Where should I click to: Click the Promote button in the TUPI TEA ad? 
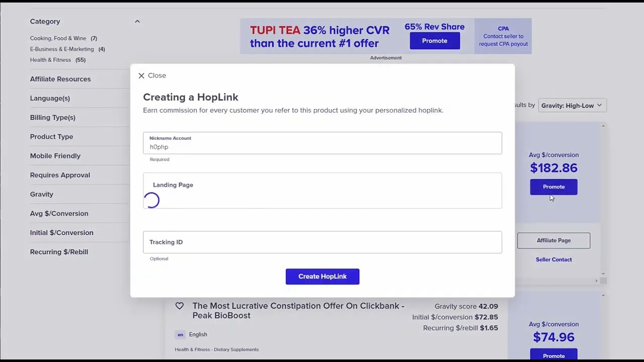[x=435, y=41]
